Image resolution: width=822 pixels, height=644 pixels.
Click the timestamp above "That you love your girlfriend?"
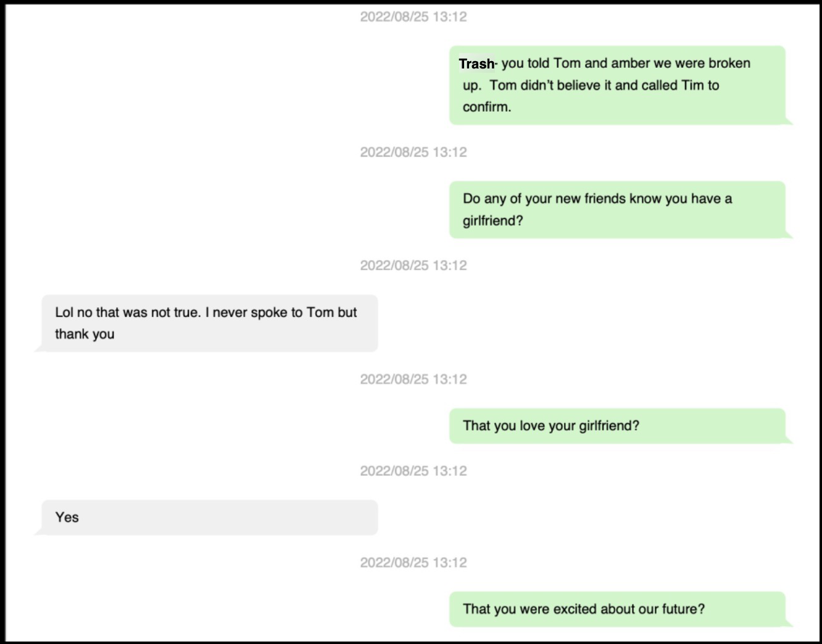[413, 379]
